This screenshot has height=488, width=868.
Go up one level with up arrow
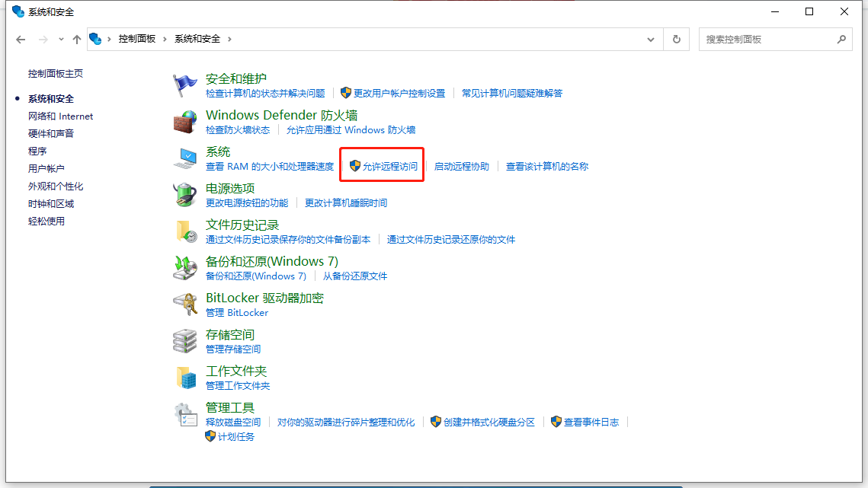click(x=77, y=40)
